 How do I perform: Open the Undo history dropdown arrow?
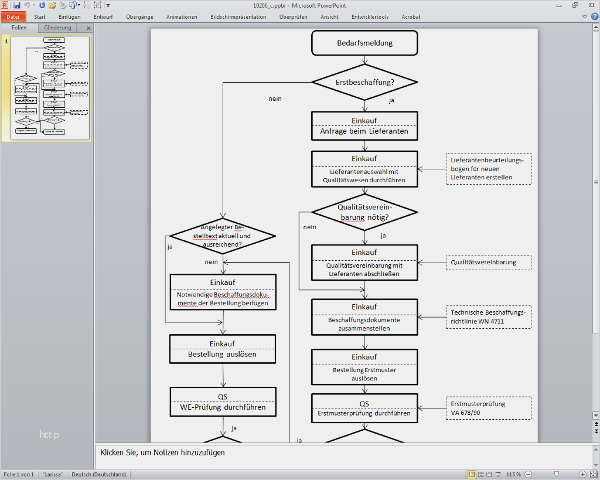pos(34,5)
